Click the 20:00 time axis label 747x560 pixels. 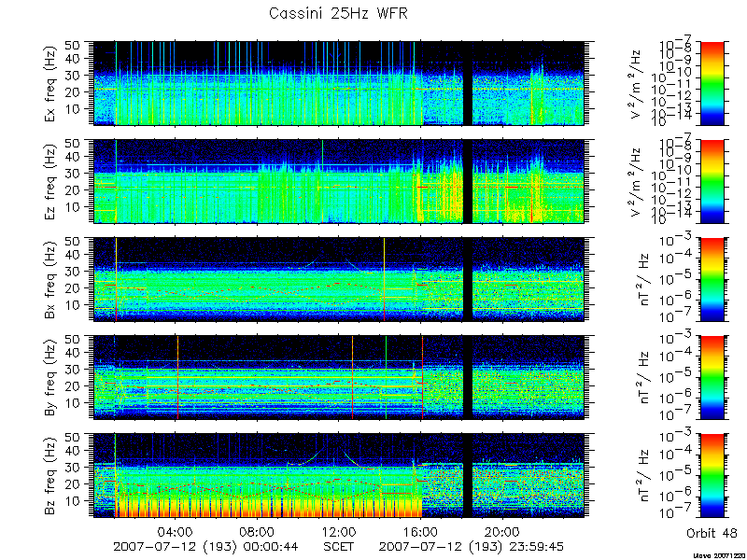point(502,532)
